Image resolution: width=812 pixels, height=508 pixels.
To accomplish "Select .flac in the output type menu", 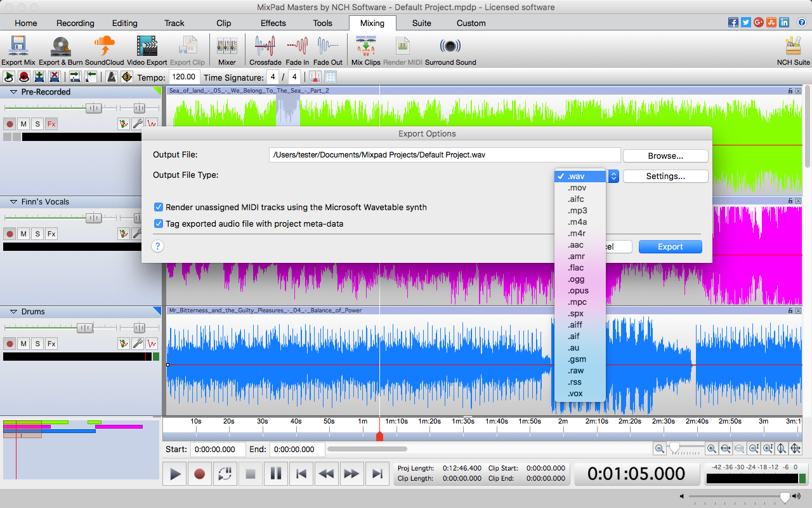I will pyautogui.click(x=576, y=268).
